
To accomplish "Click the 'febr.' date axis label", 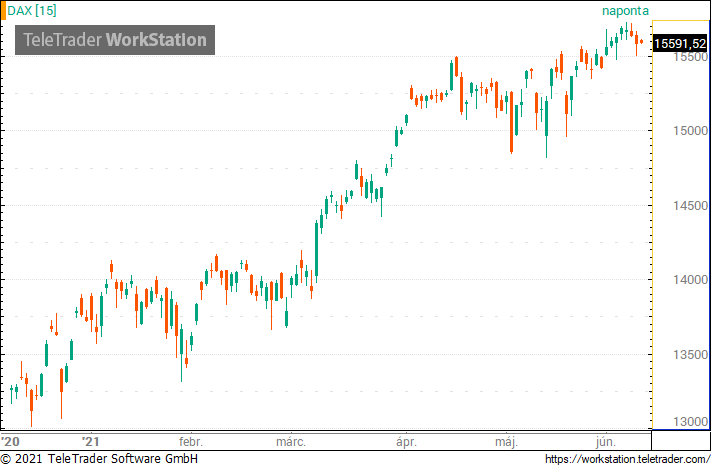I will pyautogui.click(x=191, y=441).
